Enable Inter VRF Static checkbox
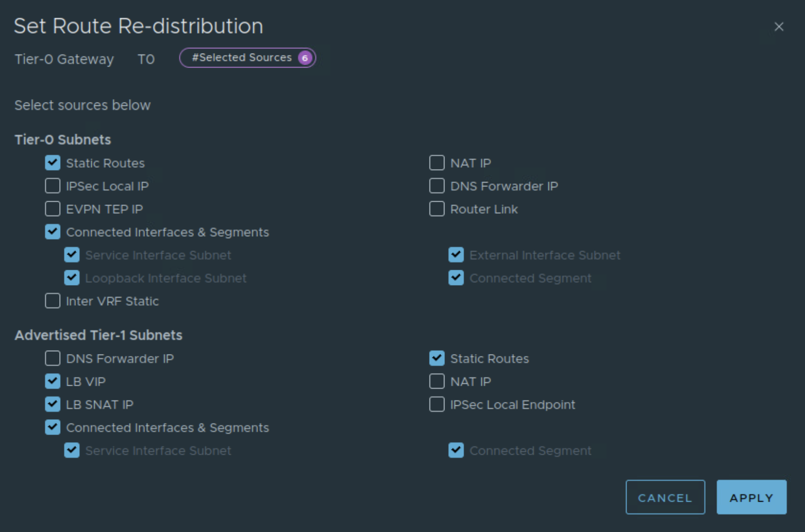805x532 pixels. tap(53, 301)
